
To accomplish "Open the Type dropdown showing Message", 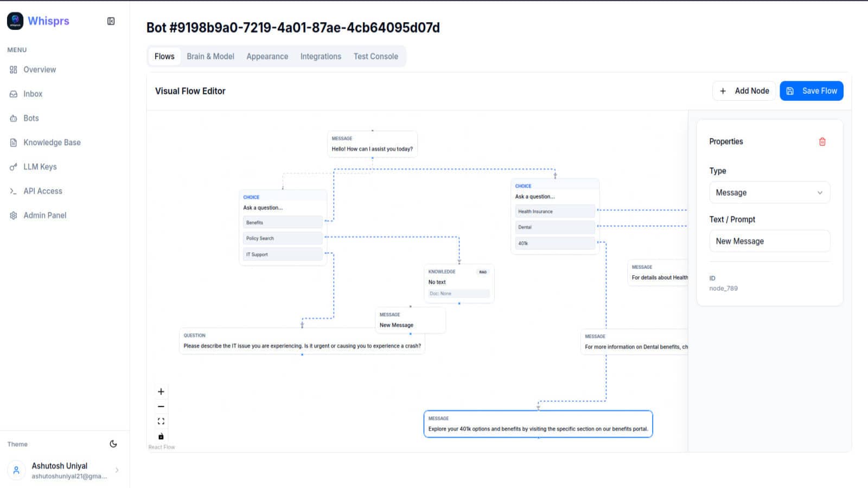I will point(769,192).
